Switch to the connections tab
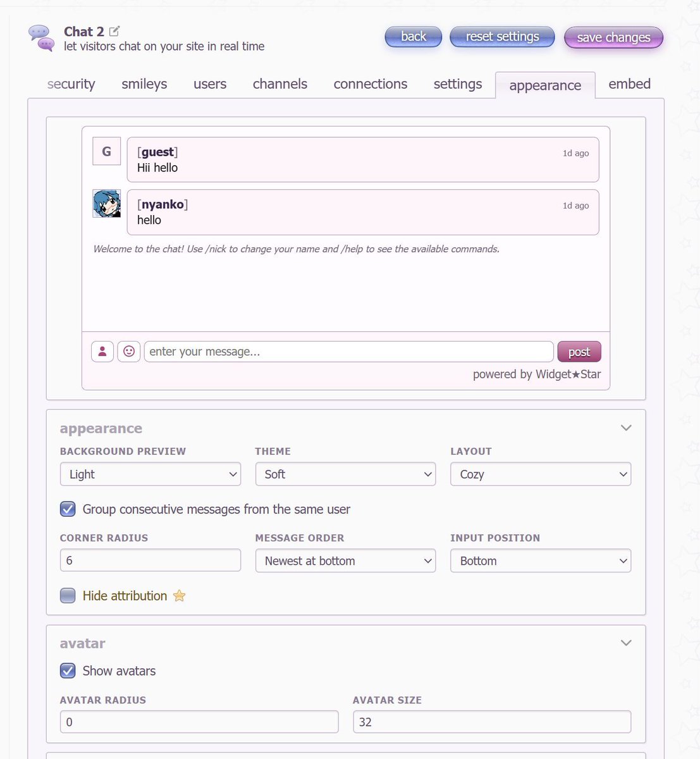The image size is (700, 759). (371, 84)
